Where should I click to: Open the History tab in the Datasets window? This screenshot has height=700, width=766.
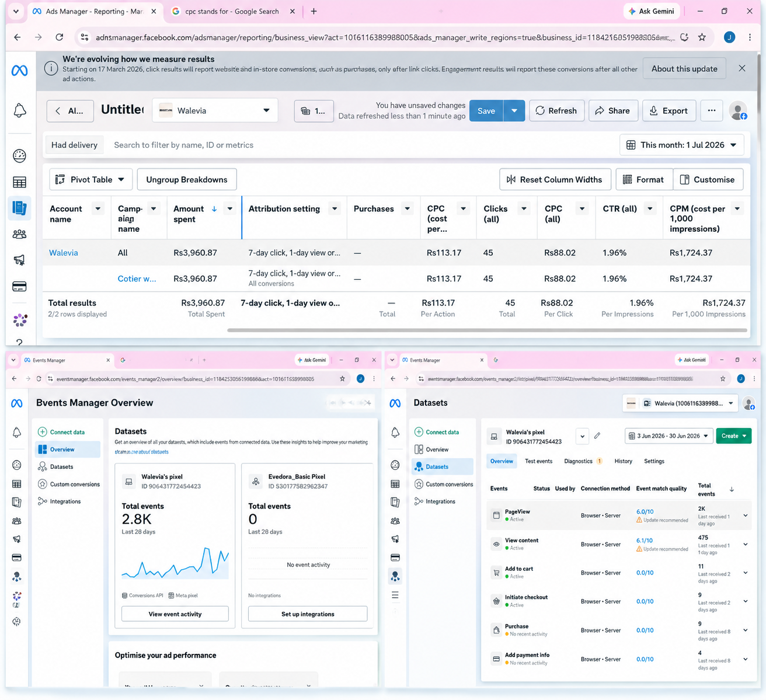(623, 461)
